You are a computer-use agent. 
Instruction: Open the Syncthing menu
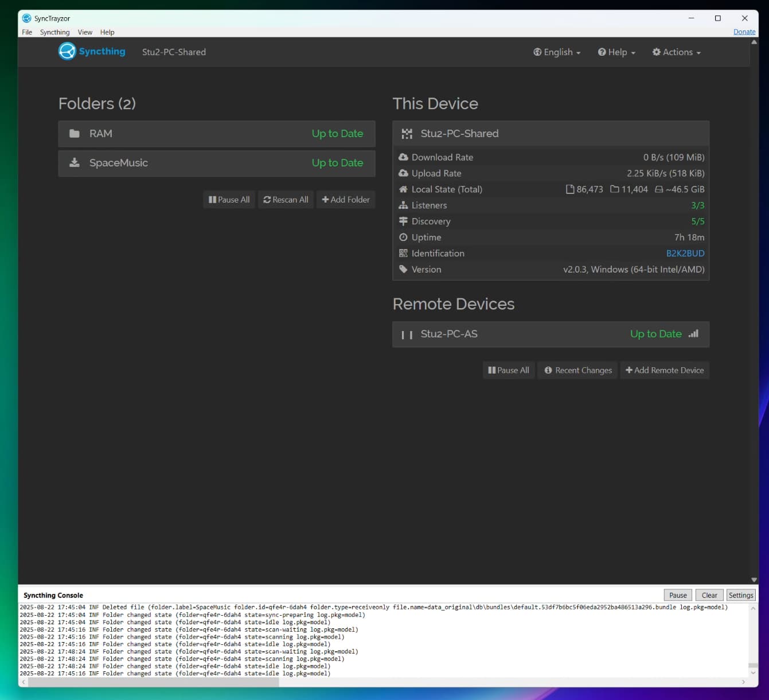coord(54,32)
